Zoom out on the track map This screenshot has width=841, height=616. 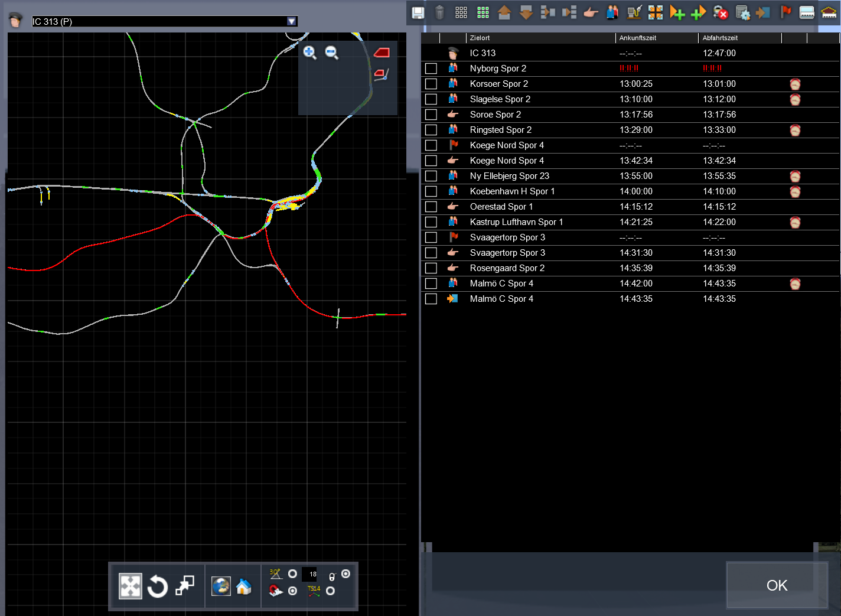[332, 53]
